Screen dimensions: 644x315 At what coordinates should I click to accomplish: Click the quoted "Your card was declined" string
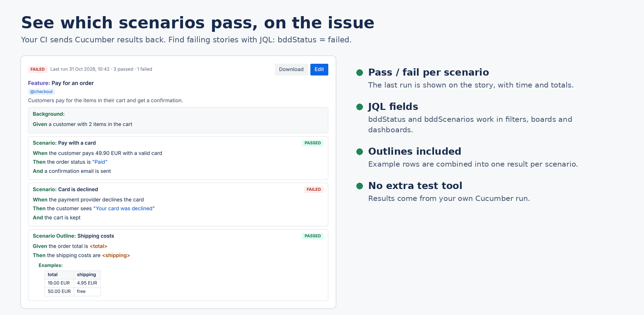point(124,209)
